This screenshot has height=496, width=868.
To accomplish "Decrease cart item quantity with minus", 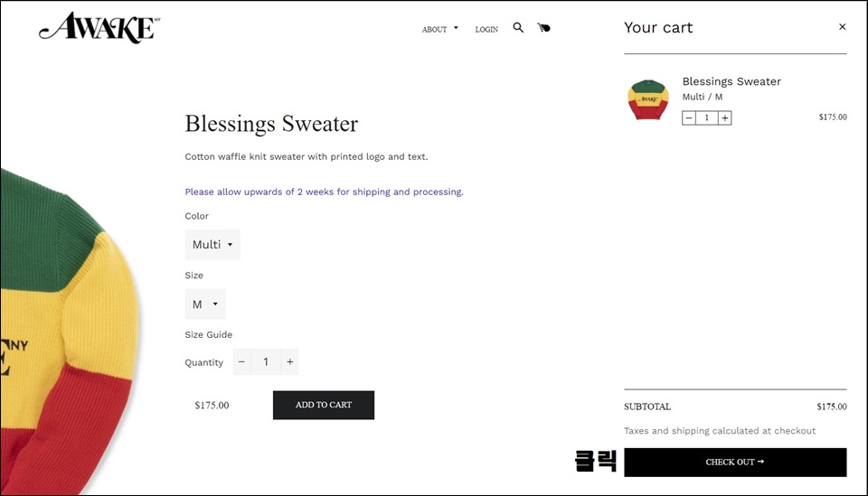I will (x=689, y=117).
